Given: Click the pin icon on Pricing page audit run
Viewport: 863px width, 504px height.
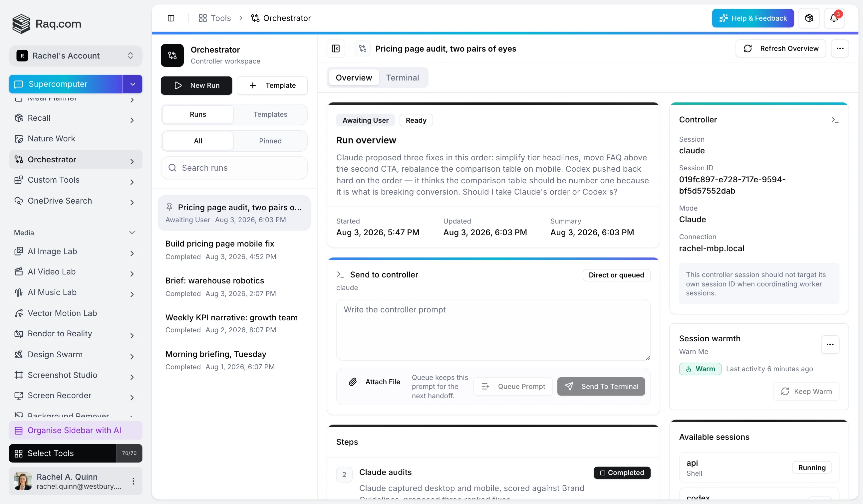Looking at the screenshot, I should (x=169, y=207).
